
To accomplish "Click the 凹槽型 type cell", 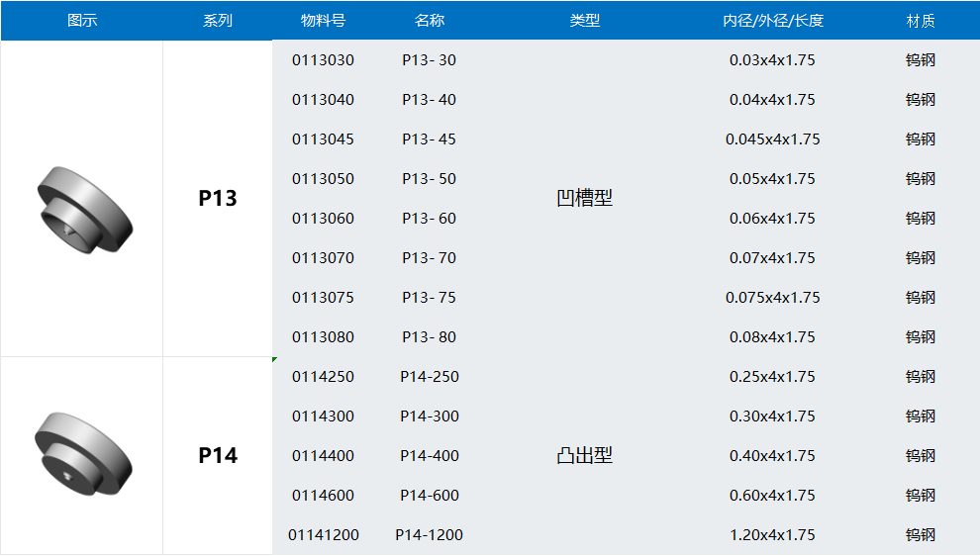I will click(585, 198).
